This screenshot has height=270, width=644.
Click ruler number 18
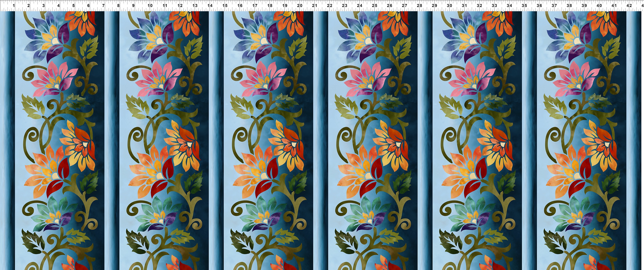click(x=270, y=5)
